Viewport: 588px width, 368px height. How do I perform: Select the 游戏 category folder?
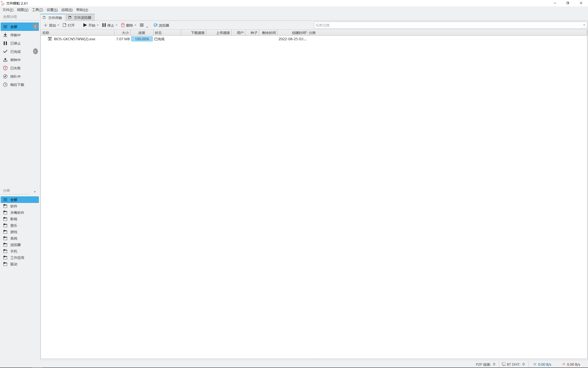tap(20, 232)
